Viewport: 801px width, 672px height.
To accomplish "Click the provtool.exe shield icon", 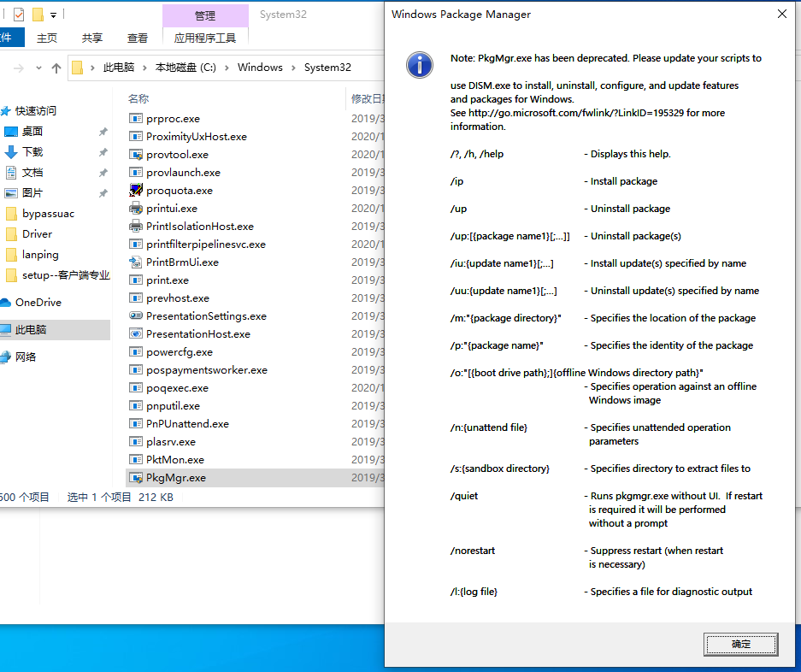I will click(x=135, y=155).
